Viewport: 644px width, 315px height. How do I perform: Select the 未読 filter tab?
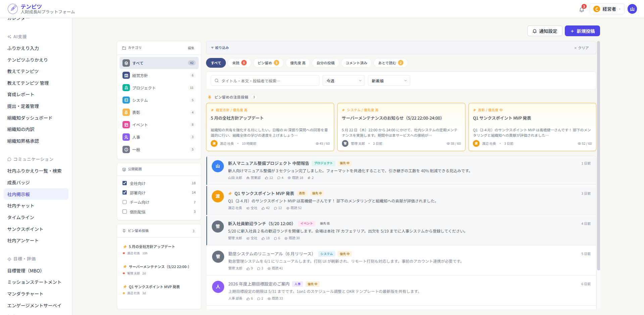tap(239, 63)
